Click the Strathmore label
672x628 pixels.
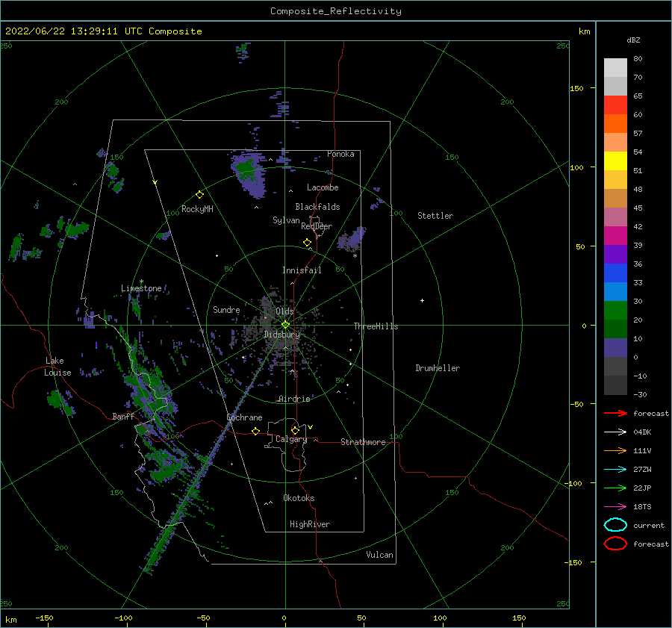click(x=363, y=442)
